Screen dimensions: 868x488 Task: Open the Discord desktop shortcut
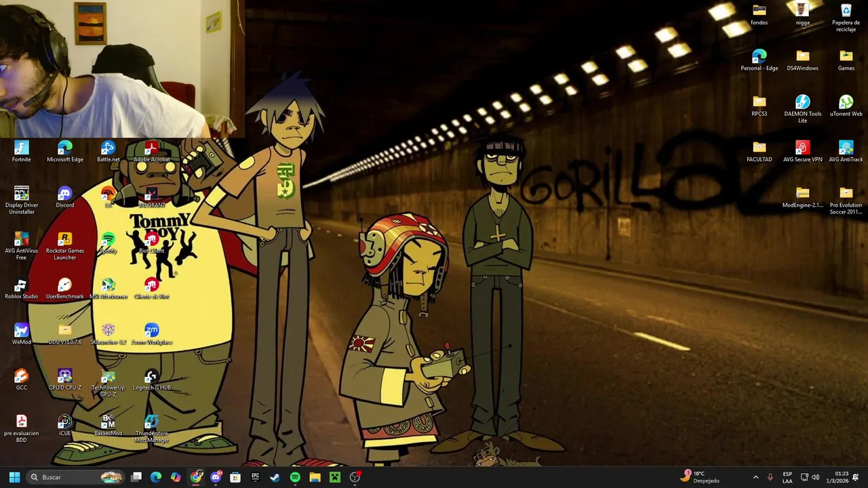coord(65,197)
